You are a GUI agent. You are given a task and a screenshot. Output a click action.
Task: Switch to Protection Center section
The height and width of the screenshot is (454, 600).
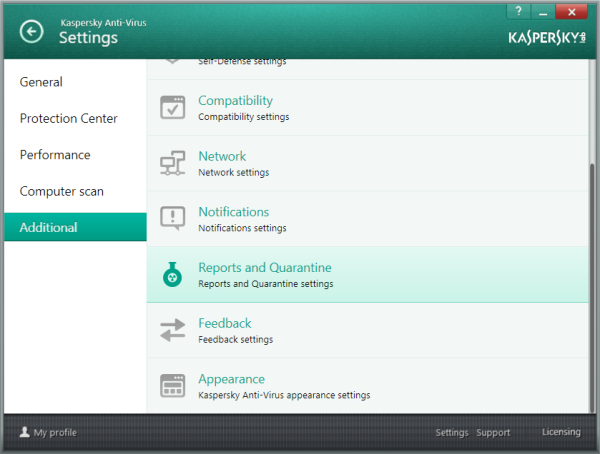click(68, 118)
